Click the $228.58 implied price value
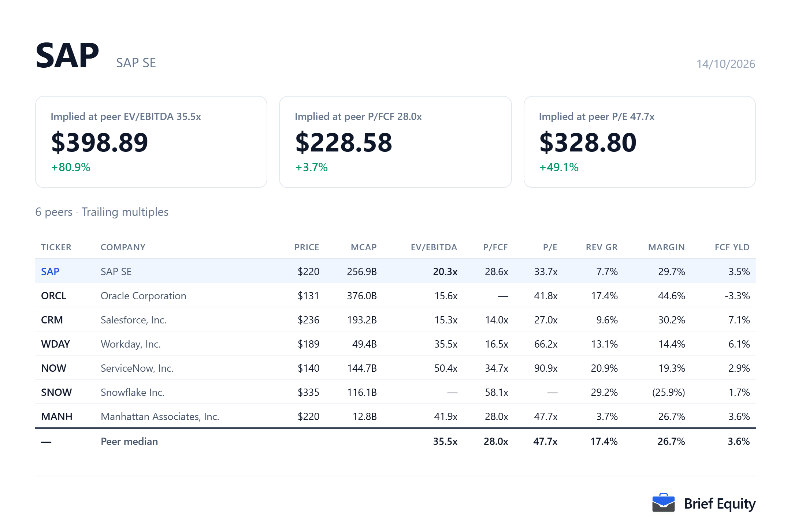The image size is (791, 532). pos(343,142)
